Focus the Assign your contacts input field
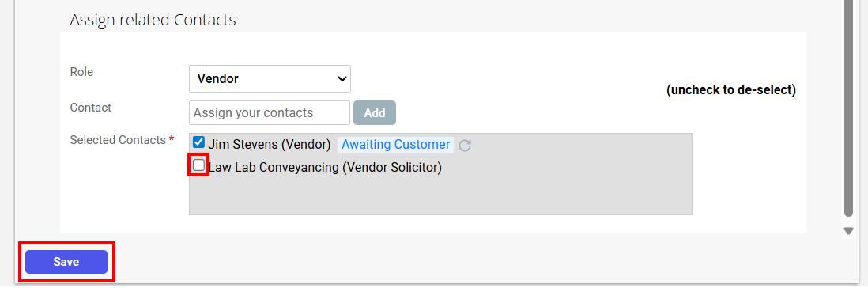Image resolution: width=868 pixels, height=288 pixels. [270, 113]
